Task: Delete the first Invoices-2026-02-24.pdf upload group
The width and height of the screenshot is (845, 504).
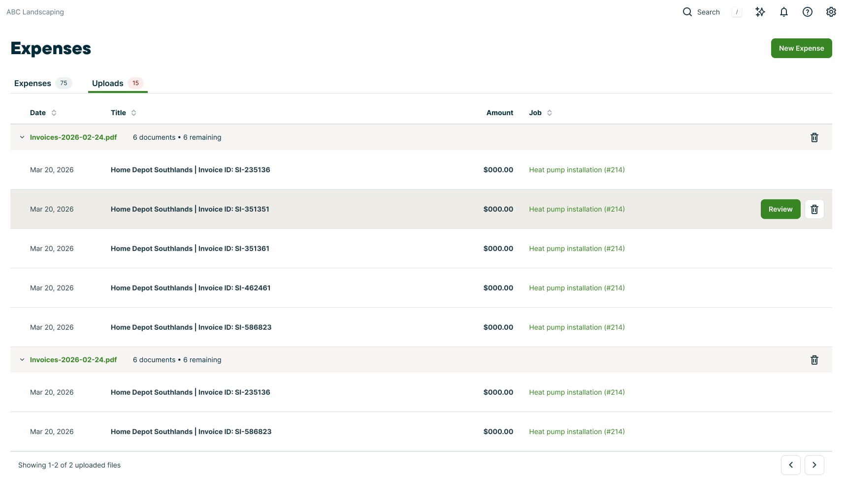Action: 814,137
